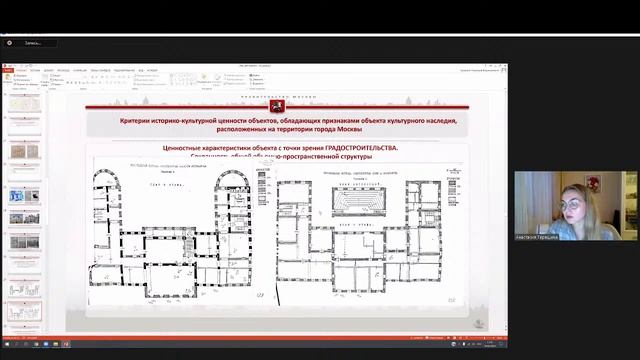Open the Анимация ribbon tab
This screenshot has width=640, height=360.
[x=80, y=70]
